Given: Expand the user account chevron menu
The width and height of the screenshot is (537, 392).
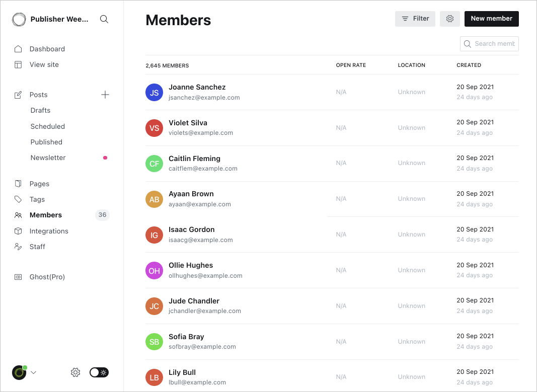Looking at the screenshot, I should coord(33,372).
